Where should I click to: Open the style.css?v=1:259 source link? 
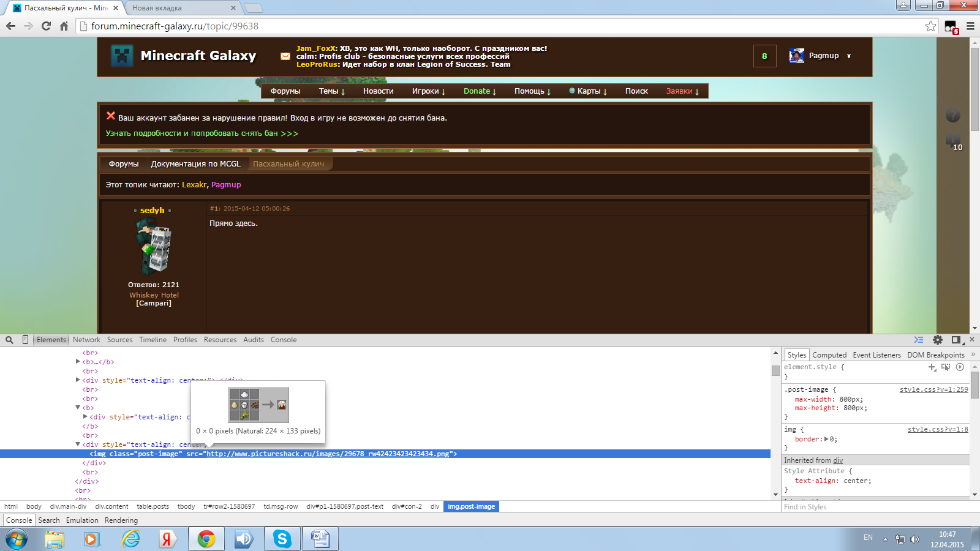pyautogui.click(x=933, y=389)
